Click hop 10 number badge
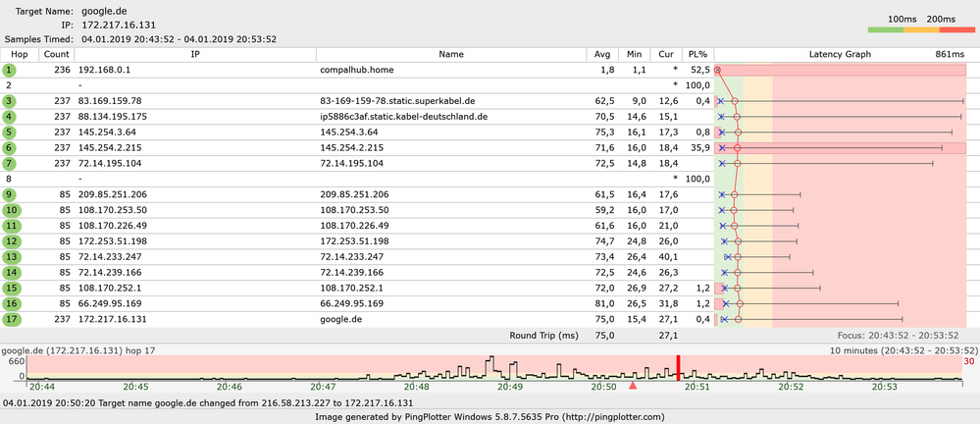 pos(12,210)
